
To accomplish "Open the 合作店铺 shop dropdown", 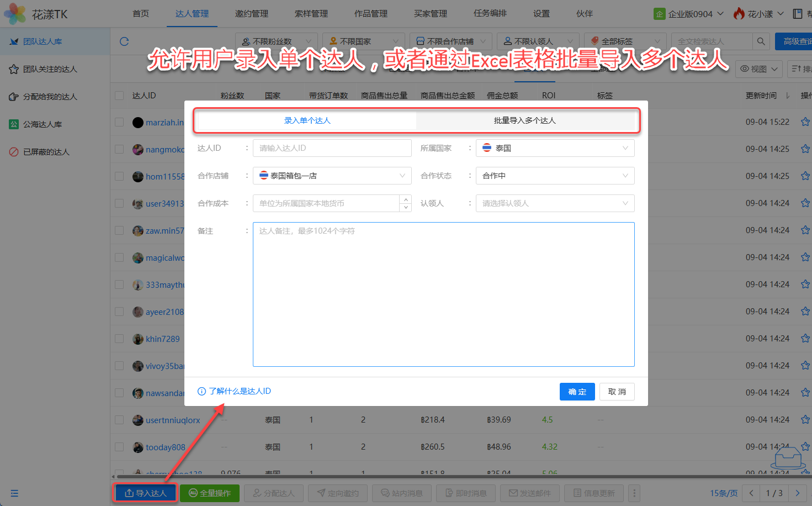I will (332, 176).
